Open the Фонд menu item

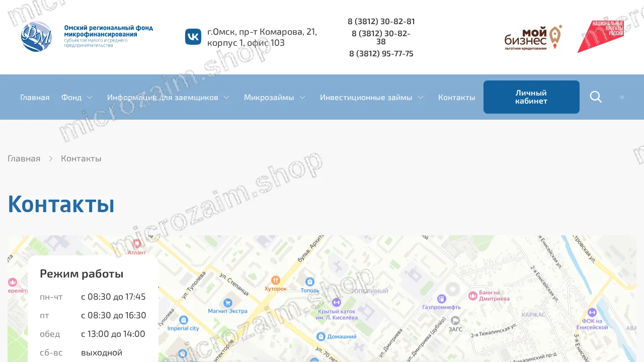point(71,97)
